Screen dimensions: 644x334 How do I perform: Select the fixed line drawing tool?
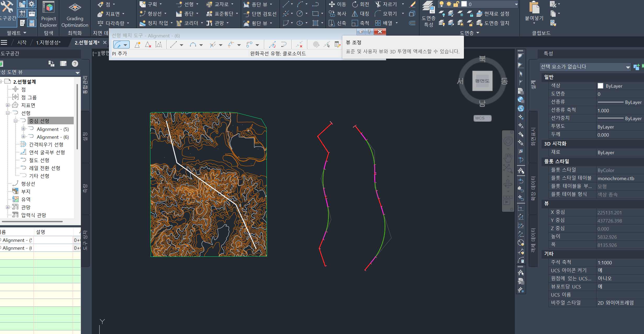click(x=174, y=45)
